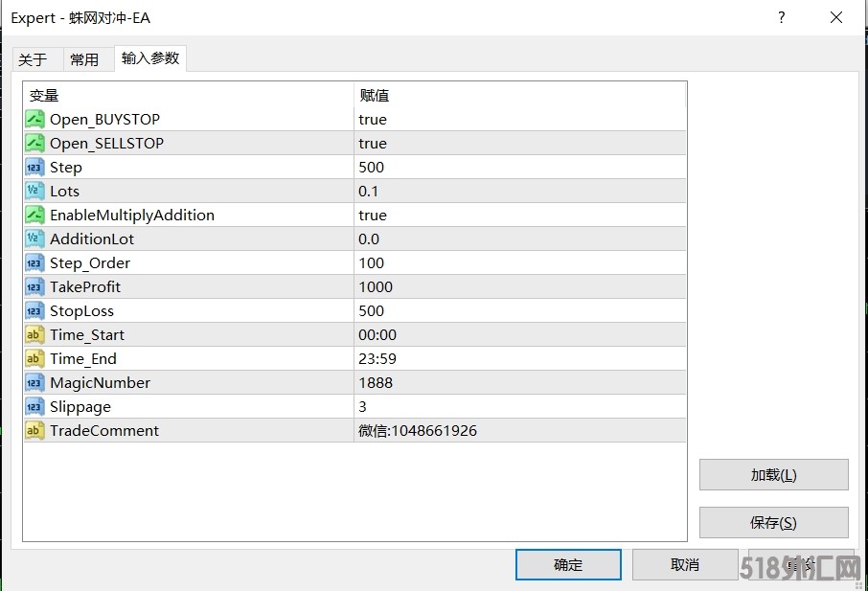
Task: Click the integer icon next to MagicNumber
Action: tap(34, 383)
